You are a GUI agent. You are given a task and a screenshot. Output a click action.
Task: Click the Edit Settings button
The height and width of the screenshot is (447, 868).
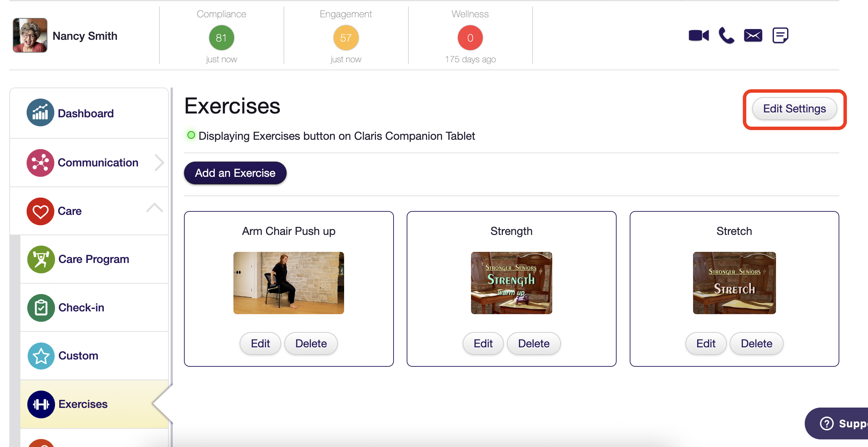[794, 109]
